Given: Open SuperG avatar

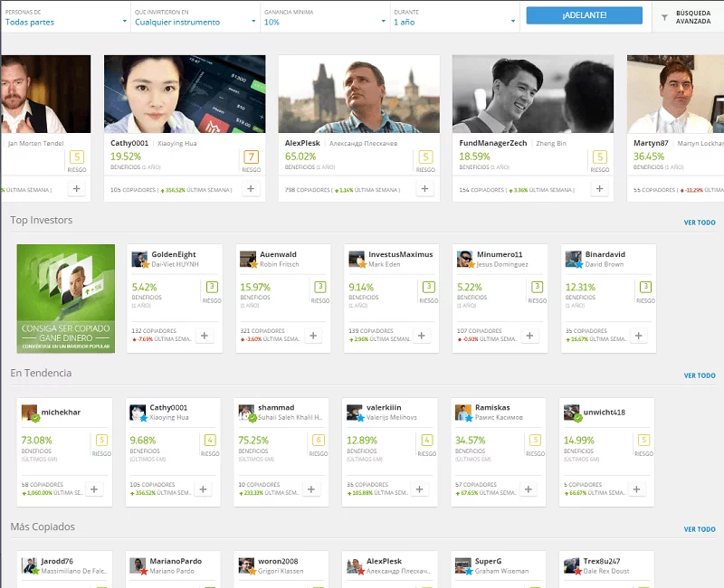Looking at the screenshot, I should tap(463, 566).
